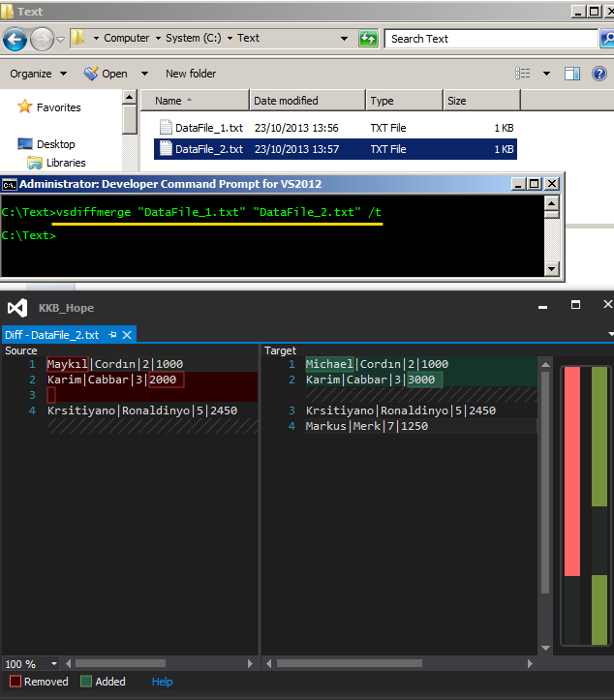The width and height of the screenshot is (614, 700).
Task: Click the Visual Studio logo icon
Action: (x=16, y=308)
